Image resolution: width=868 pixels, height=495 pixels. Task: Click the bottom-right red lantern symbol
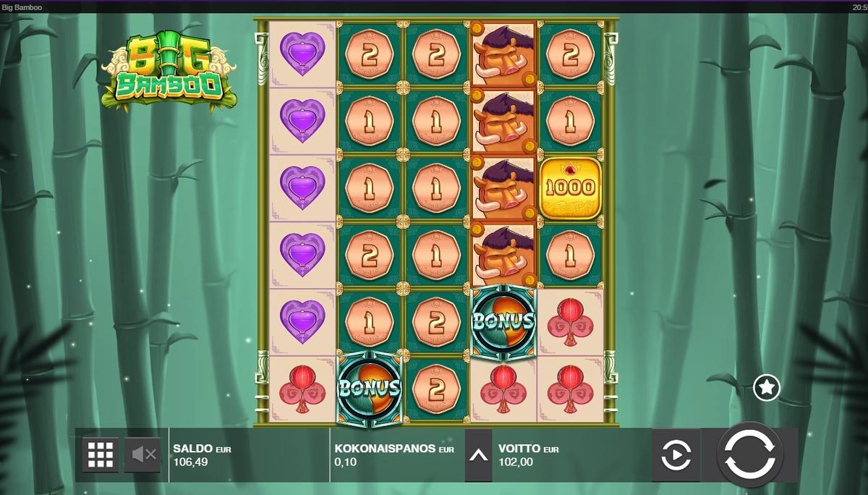click(x=570, y=389)
